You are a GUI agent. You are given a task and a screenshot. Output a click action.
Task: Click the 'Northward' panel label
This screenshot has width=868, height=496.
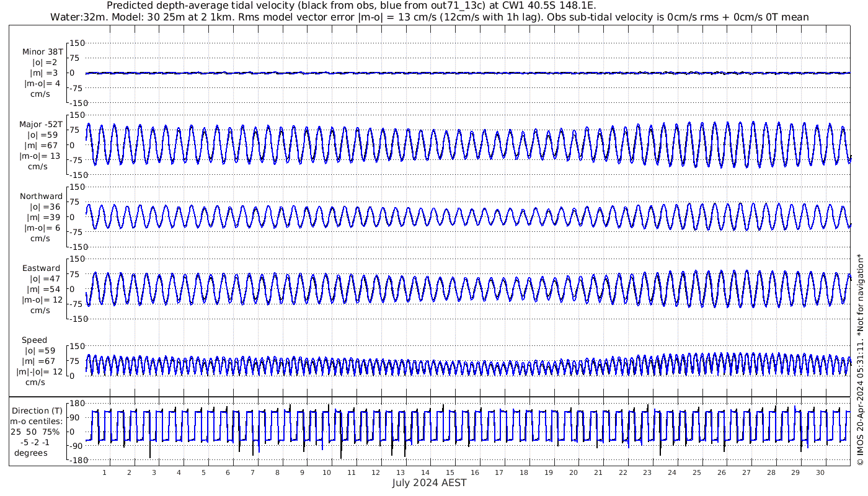[42, 197]
